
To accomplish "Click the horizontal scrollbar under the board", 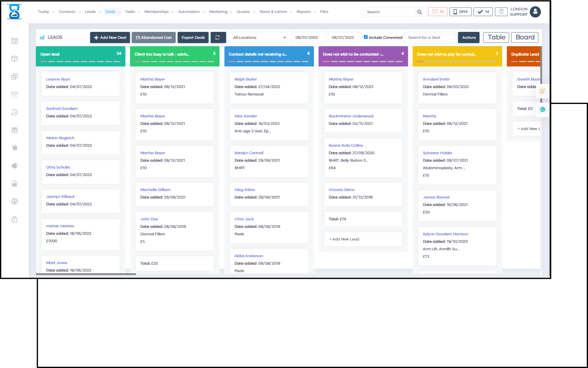I will (x=86, y=274).
